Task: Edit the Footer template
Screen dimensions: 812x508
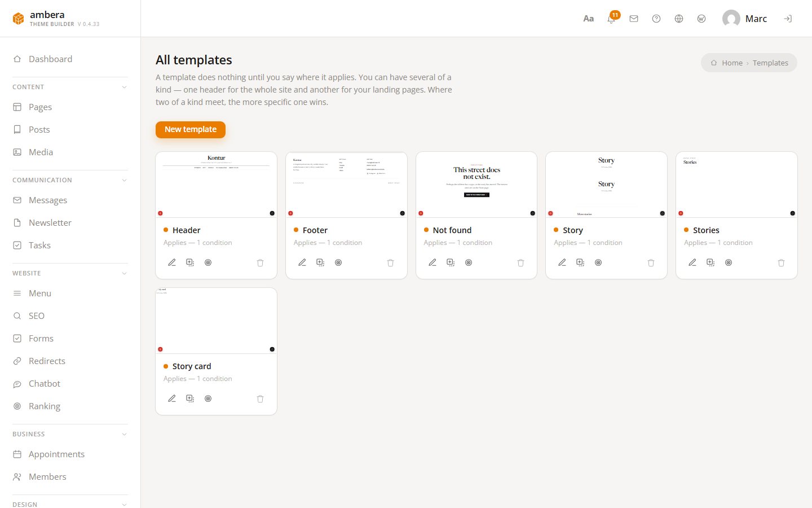Action: [302, 262]
